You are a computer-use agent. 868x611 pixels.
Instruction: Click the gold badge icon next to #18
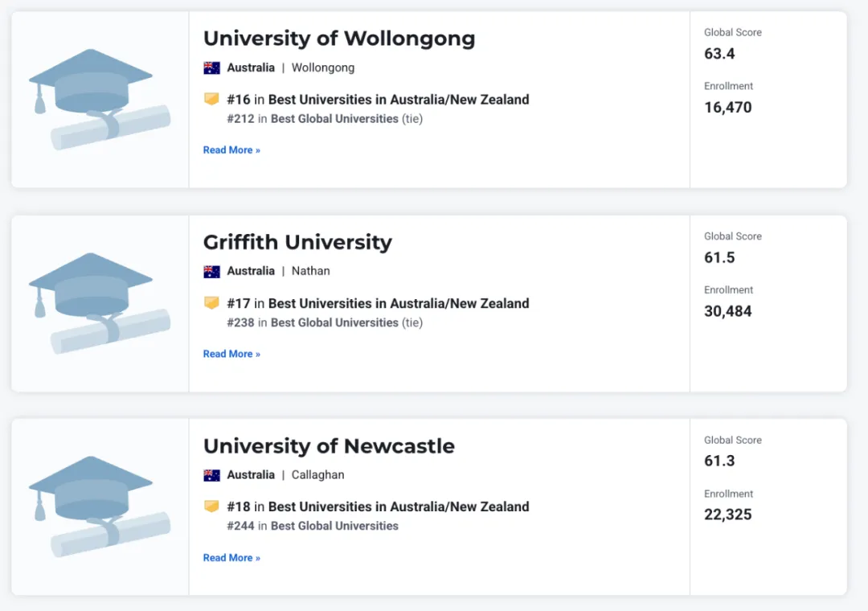(x=211, y=506)
